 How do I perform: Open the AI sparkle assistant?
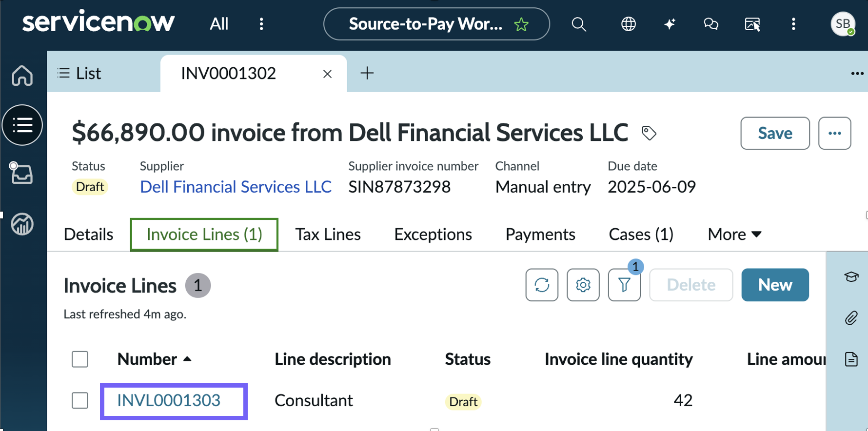[670, 24]
